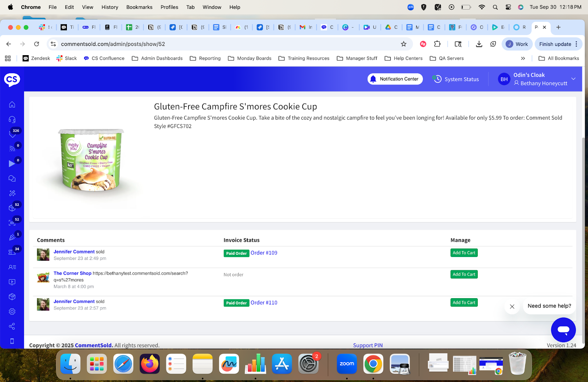588x382 pixels.
Task: Click the share nodes sidebar icon
Action: [12, 326]
